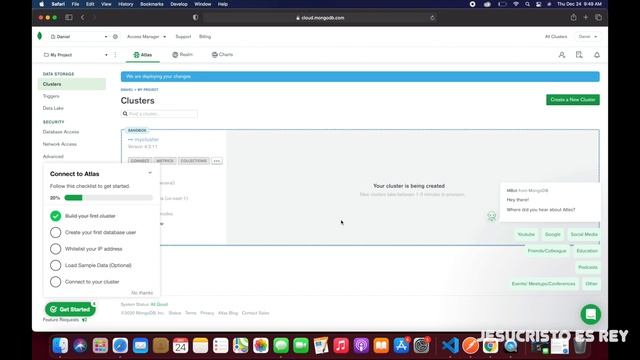Click the Get Started button
640x360 pixels.
[70, 309]
